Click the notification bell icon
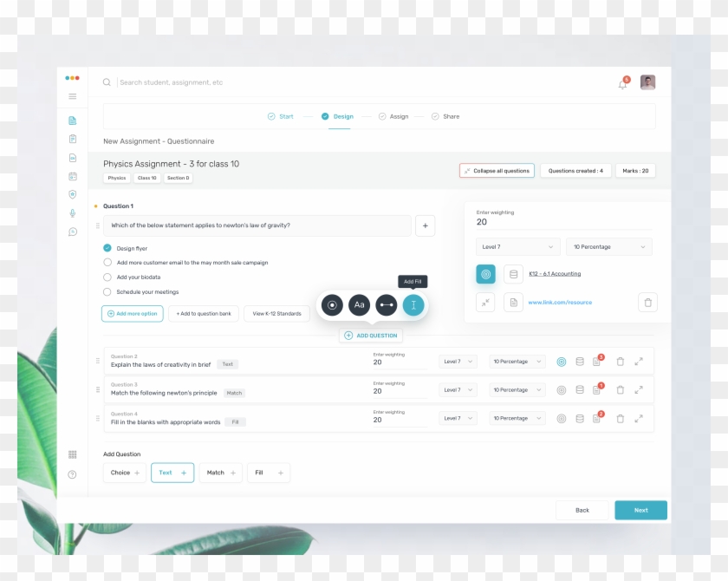Screen dimensions: 728x581 point(622,83)
